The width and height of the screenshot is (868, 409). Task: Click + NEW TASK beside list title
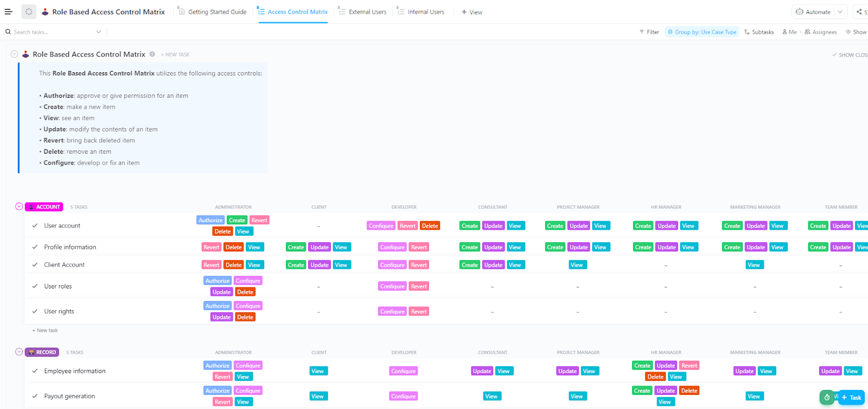tap(175, 54)
